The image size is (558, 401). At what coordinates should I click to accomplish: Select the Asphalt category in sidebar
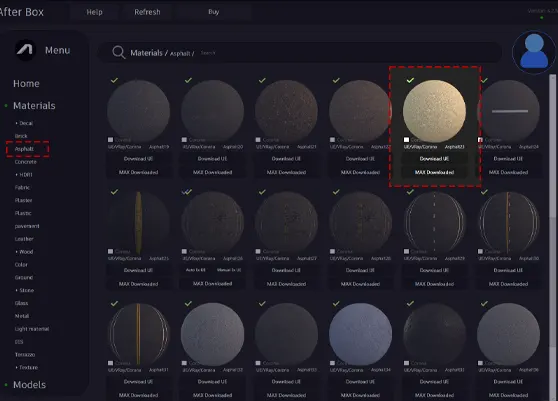click(x=24, y=149)
